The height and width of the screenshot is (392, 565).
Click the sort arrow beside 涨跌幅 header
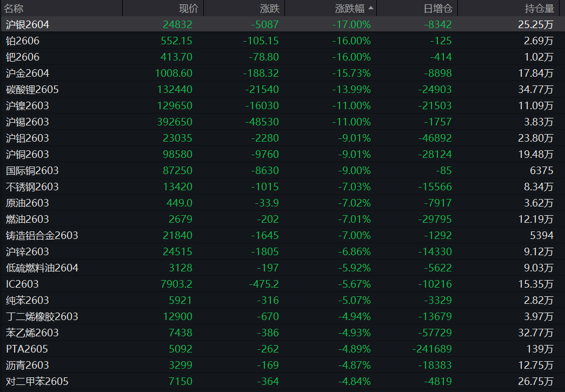370,8
